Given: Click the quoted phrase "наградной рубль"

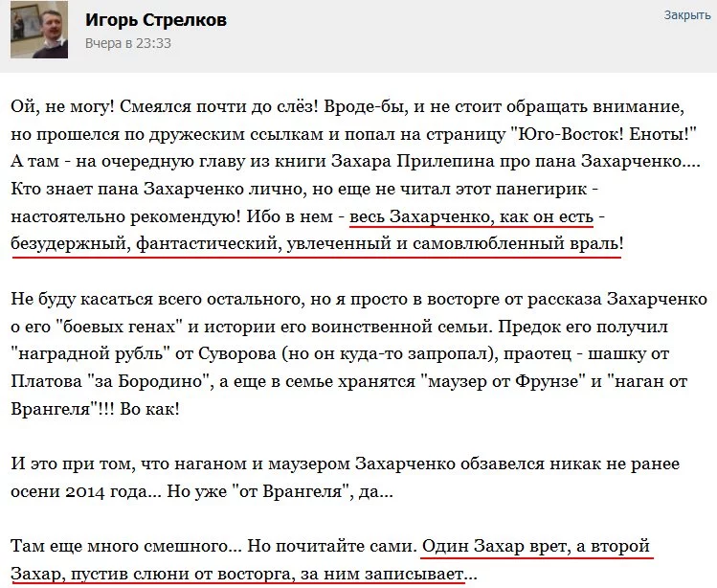Looking at the screenshot, I should tap(91, 354).
